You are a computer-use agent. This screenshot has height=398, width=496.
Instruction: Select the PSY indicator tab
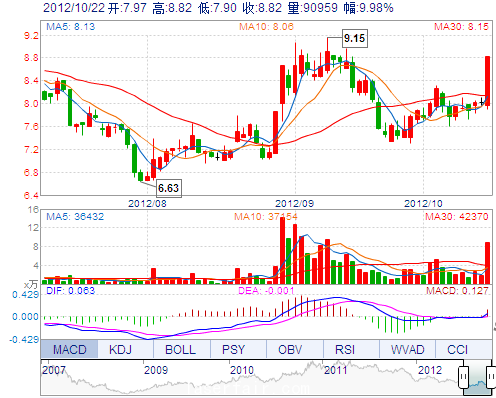click(238, 349)
